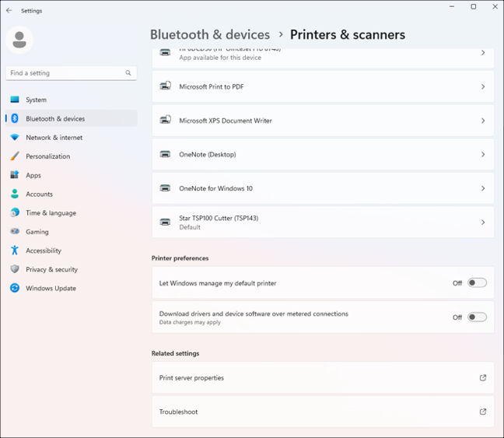504x438 pixels.
Task: Click the Related settings section heading
Action: coord(176,353)
